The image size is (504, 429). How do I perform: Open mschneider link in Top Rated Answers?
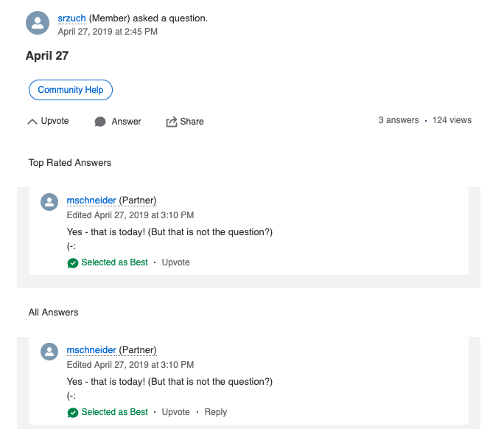coord(91,200)
